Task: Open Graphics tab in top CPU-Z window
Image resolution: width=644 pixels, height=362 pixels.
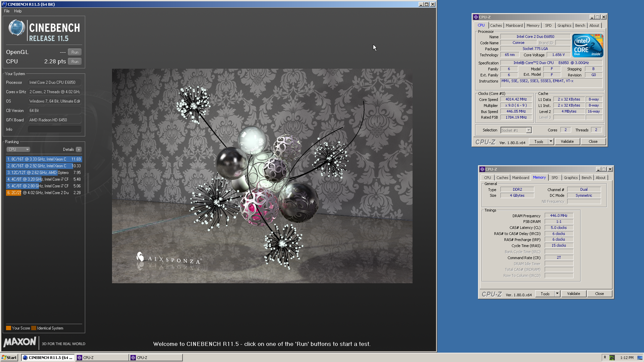Action: coord(564,25)
